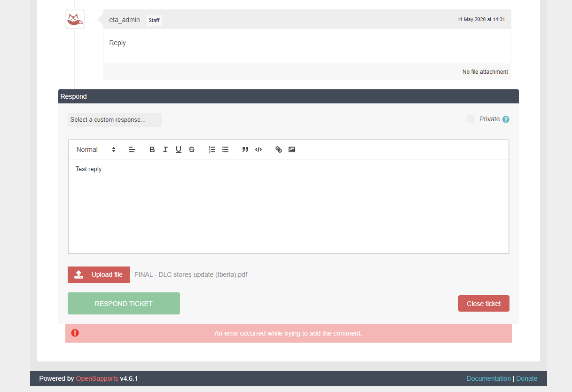
Task: Insert a bullet list
Action: (225, 149)
